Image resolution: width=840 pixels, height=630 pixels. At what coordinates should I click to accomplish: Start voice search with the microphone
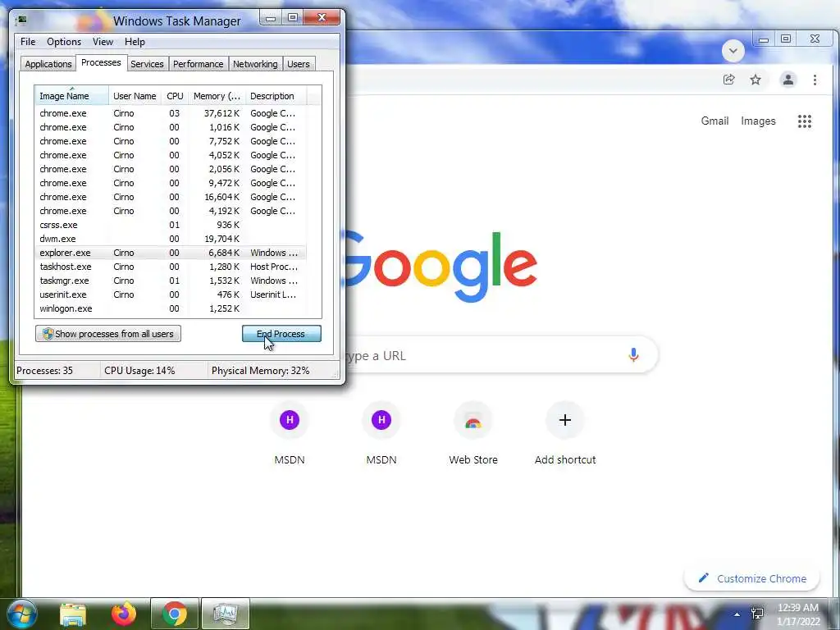[633, 355]
